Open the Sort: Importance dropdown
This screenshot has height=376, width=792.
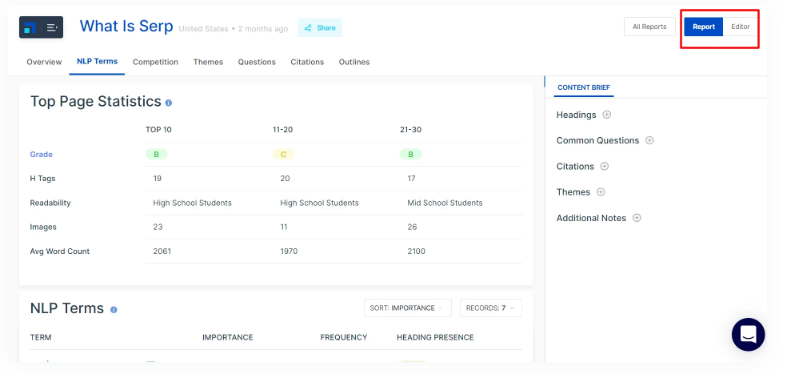pyautogui.click(x=408, y=308)
